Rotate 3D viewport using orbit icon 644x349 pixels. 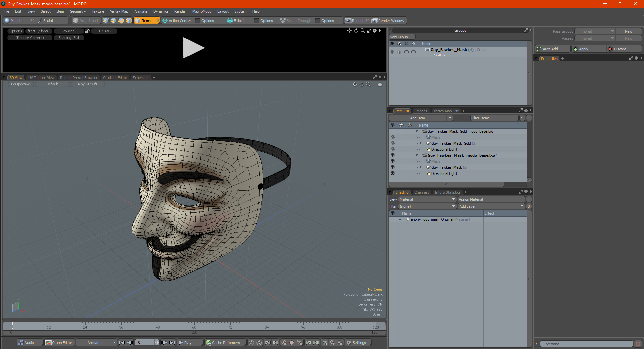pyautogui.click(x=362, y=84)
